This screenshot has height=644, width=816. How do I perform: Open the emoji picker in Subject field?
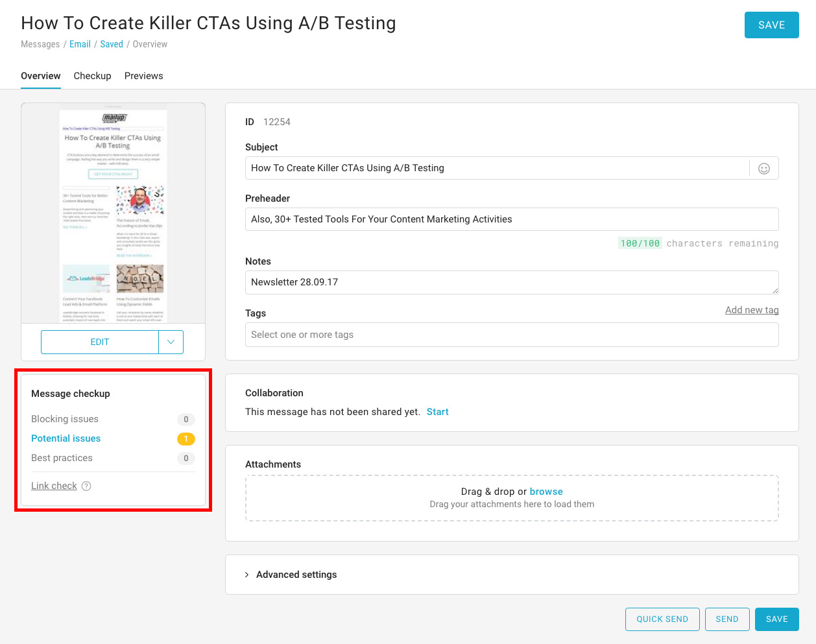pyautogui.click(x=764, y=169)
